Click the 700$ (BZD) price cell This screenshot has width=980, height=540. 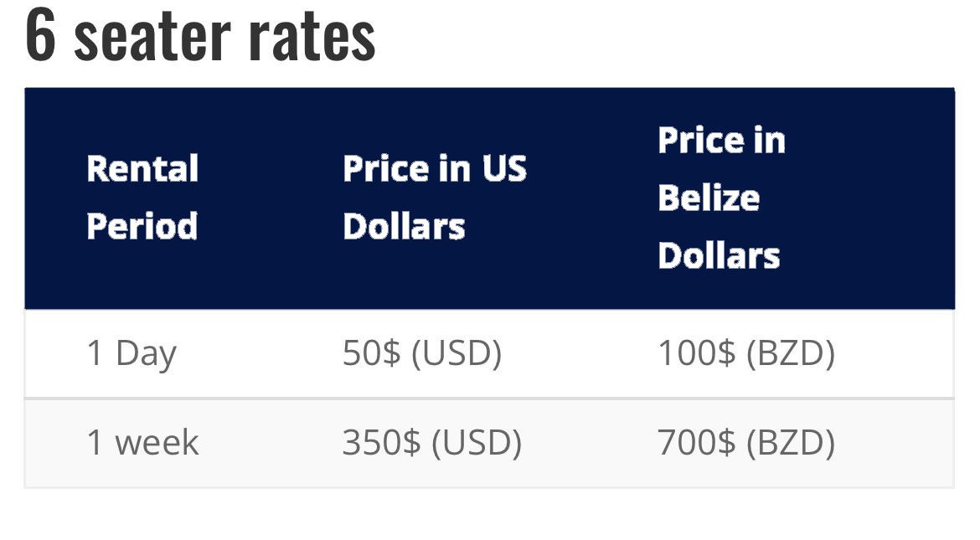746,443
